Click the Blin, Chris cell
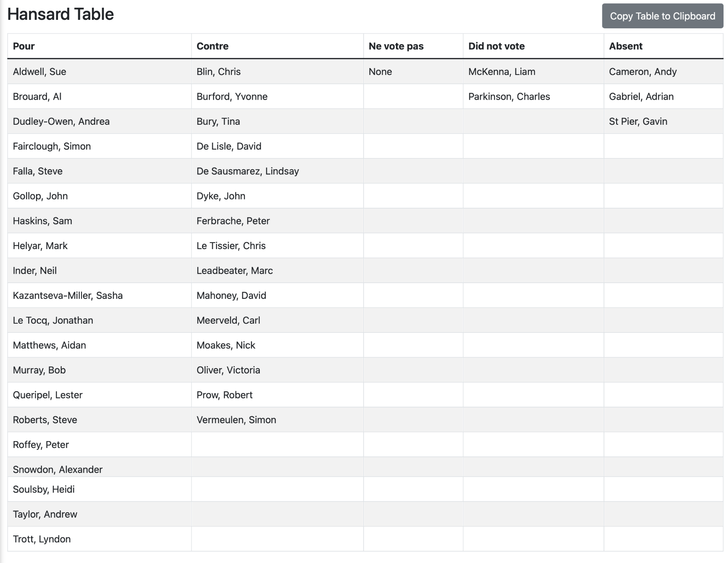Viewport: 728px width, 563px height. point(277,72)
